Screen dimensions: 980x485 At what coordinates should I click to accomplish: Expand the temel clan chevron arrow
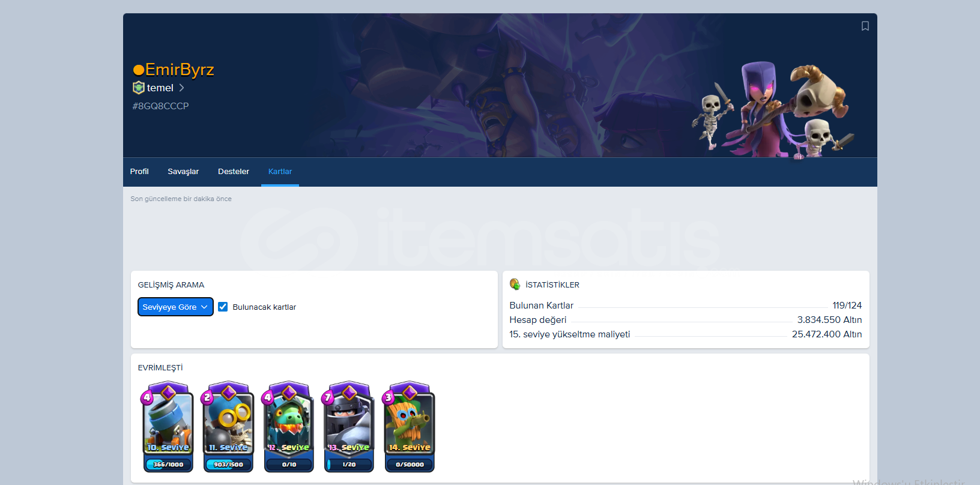pyautogui.click(x=181, y=88)
